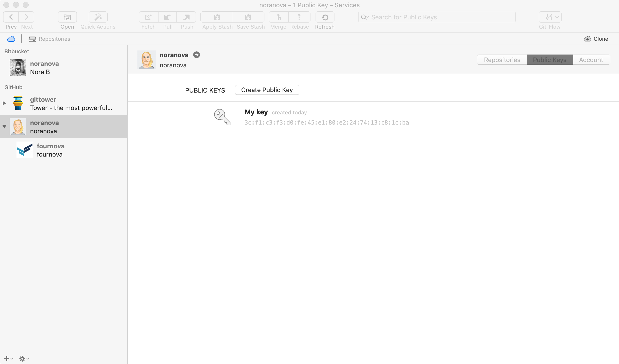Switch to the Account tab
Image resolution: width=619 pixels, height=364 pixels.
point(591,60)
